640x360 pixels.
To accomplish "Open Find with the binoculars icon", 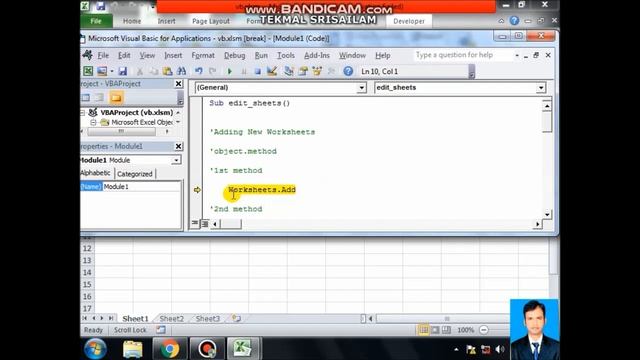I will [x=182, y=71].
